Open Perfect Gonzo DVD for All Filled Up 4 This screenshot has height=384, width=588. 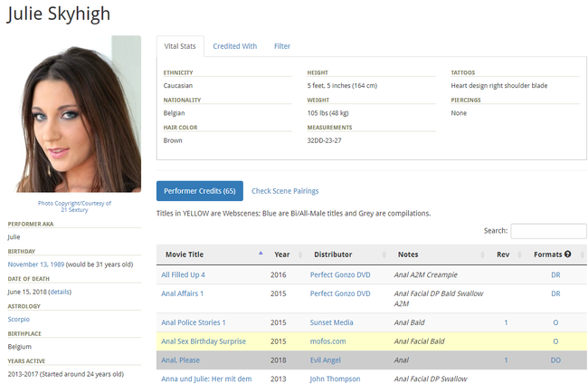click(x=340, y=274)
